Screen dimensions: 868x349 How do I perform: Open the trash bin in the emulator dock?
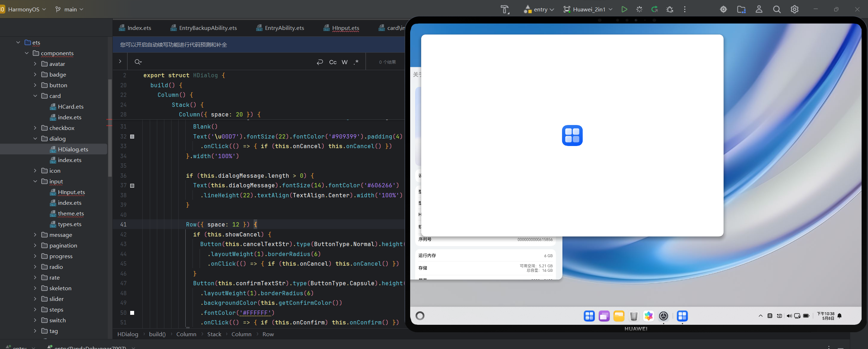[x=634, y=316]
